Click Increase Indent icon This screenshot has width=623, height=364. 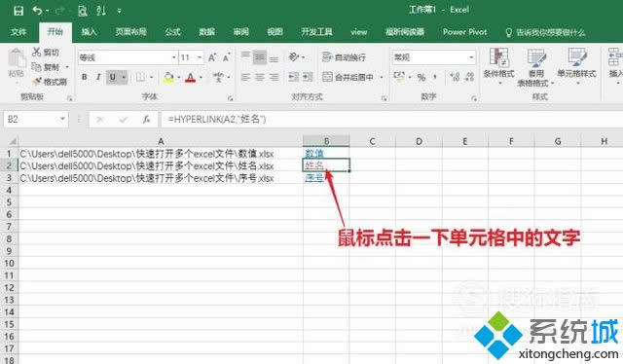coord(308,77)
